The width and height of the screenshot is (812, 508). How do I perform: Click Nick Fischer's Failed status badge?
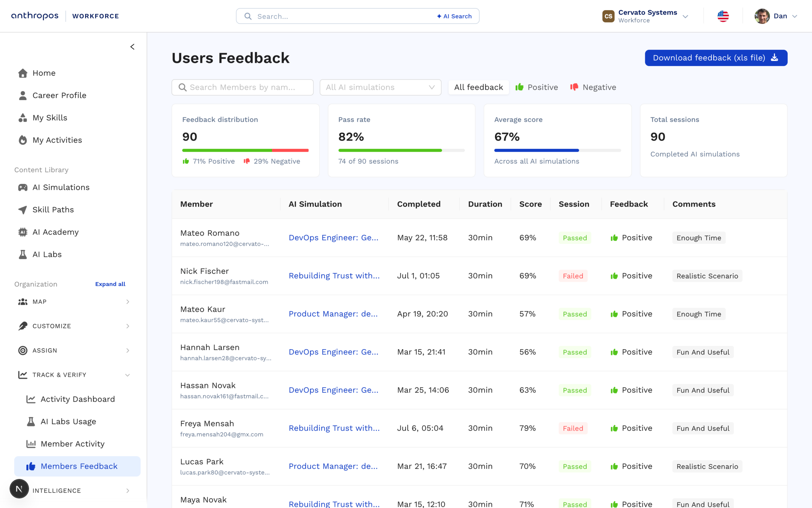(x=573, y=276)
